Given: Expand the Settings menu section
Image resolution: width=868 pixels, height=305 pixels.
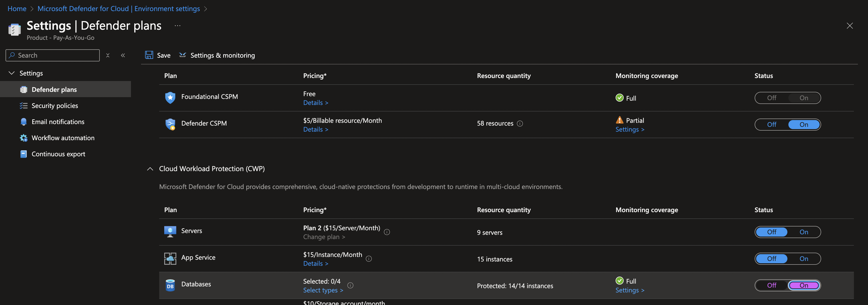Looking at the screenshot, I should (x=11, y=72).
